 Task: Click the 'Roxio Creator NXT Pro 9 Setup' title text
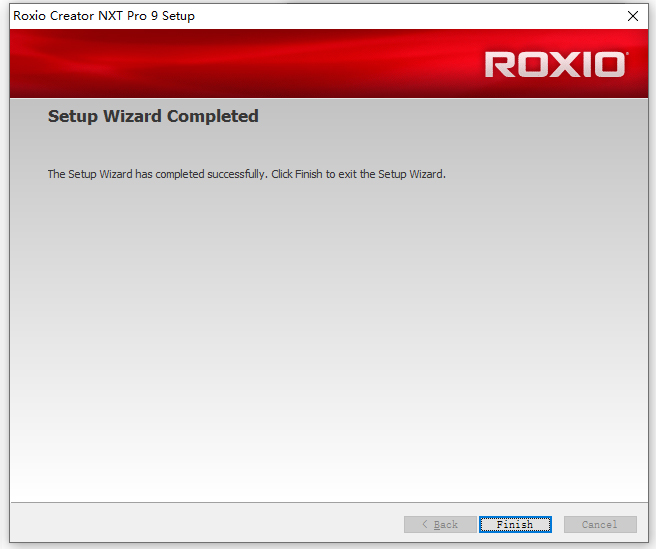[x=104, y=16]
